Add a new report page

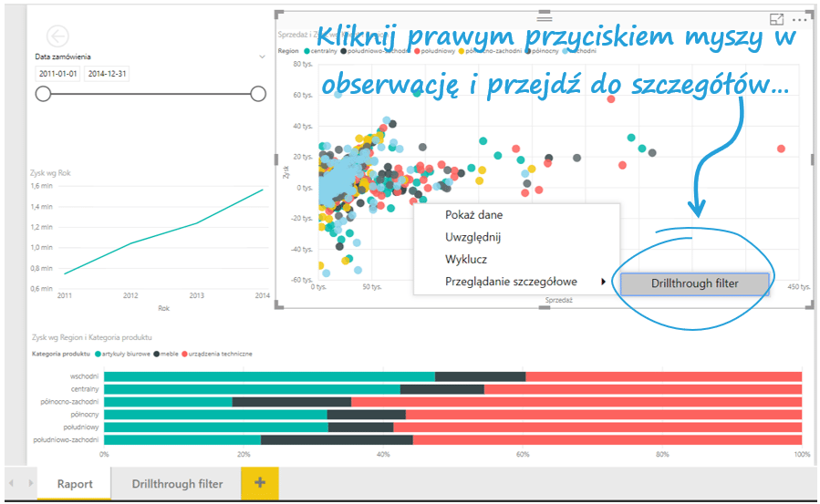coord(259,483)
